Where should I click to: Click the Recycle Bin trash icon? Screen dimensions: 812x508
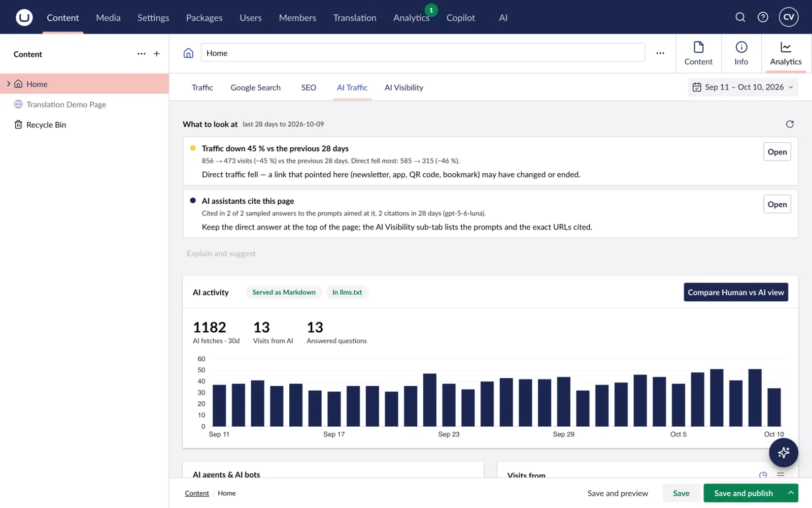(x=18, y=124)
